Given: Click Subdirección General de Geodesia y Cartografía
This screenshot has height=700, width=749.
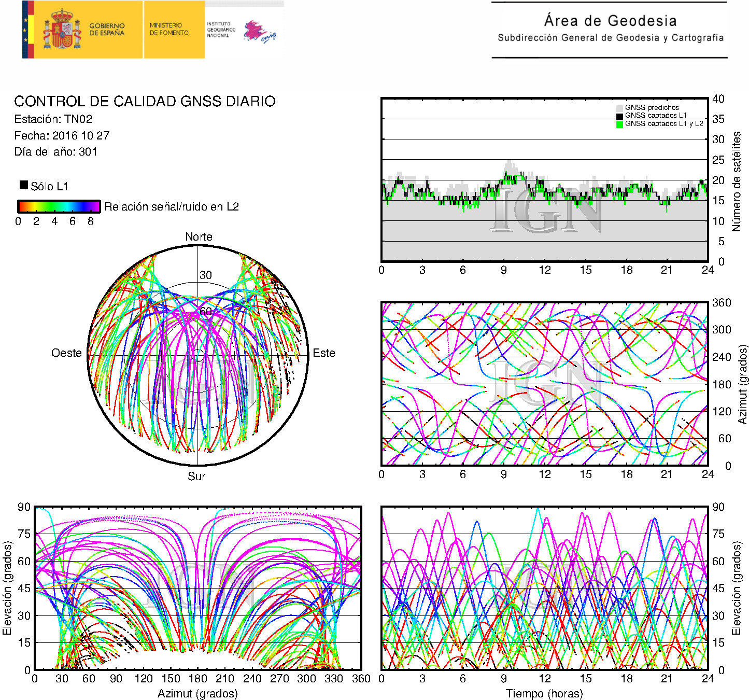Looking at the screenshot, I should [x=611, y=38].
